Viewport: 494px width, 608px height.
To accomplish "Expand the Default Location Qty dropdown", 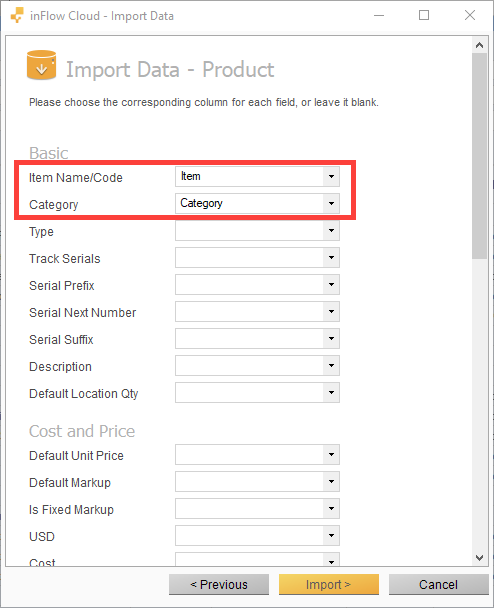I will pos(331,392).
